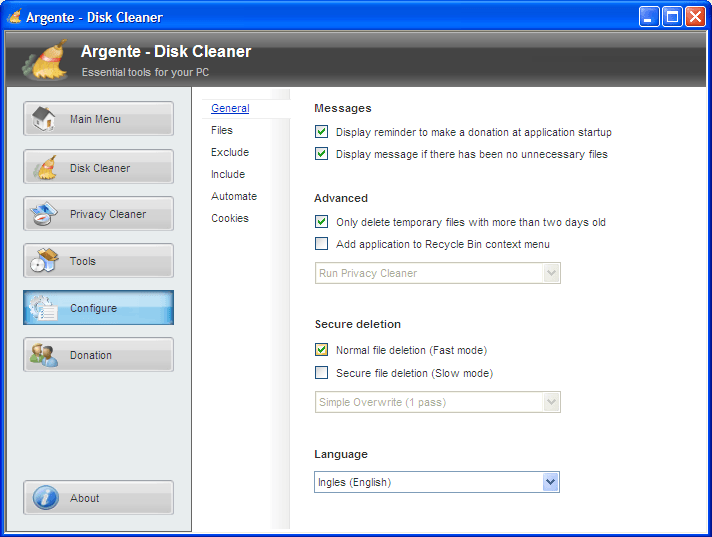Viewport: 712px width, 537px height.
Task: Click the blue info icon on About
Action: pos(45,498)
